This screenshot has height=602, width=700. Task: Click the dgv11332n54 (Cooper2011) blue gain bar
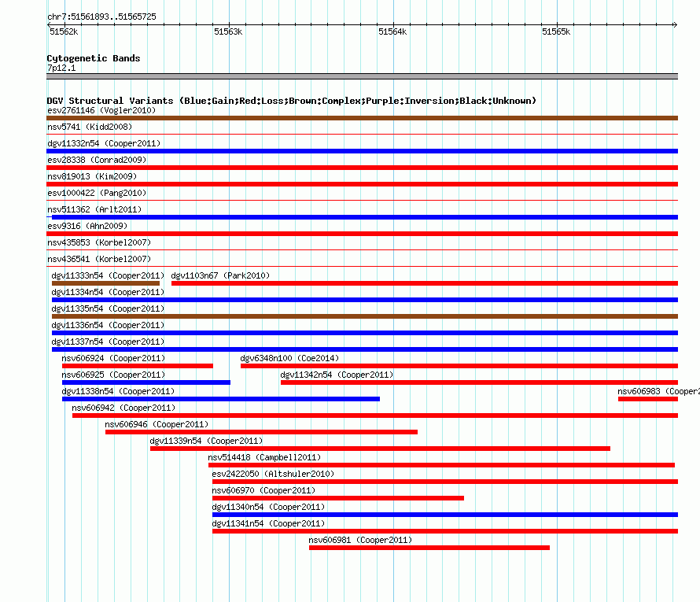coord(362,151)
